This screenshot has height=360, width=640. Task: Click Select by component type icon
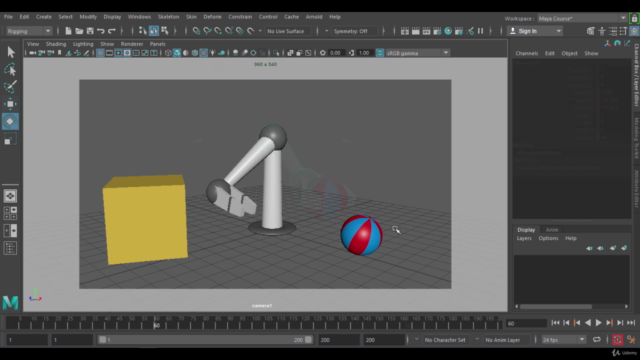(x=164, y=31)
